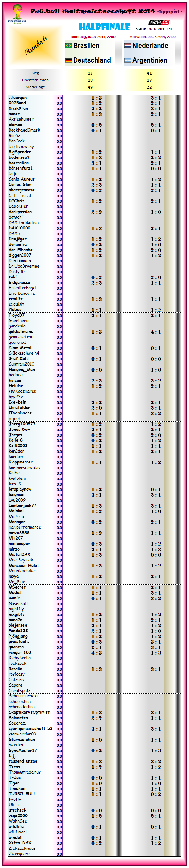The height and width of the screenshot is (868, 189).
Task: Open the ARIVA.DE logo
Action: point(159,22)
